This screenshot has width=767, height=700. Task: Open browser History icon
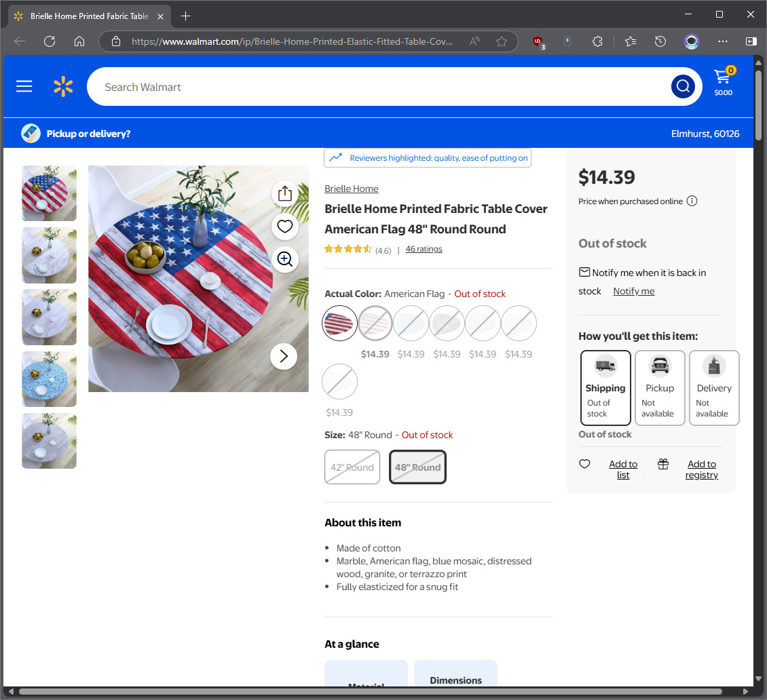coord(660,41)
